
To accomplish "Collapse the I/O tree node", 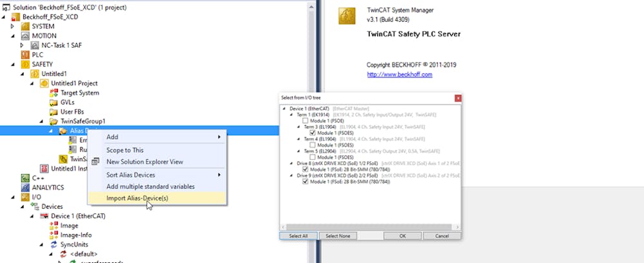I will point(13,197).
